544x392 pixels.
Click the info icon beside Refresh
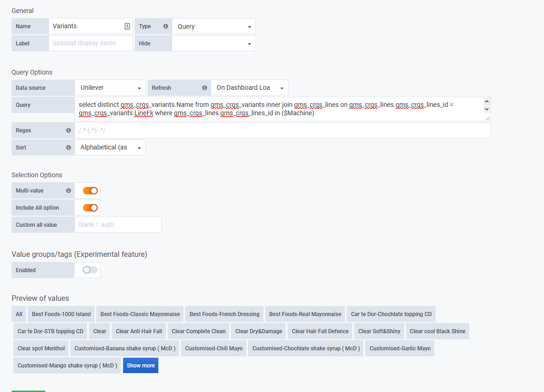pyautogui.click(x=205, y=87)
